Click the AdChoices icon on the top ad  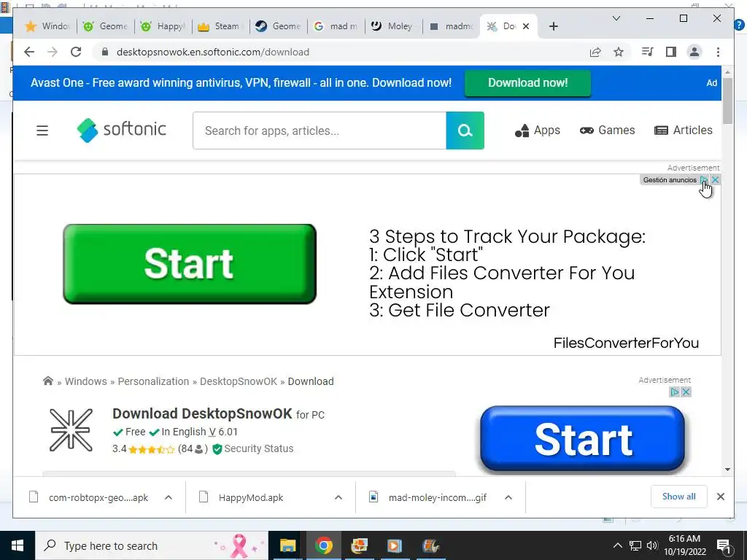click(704, 179)
